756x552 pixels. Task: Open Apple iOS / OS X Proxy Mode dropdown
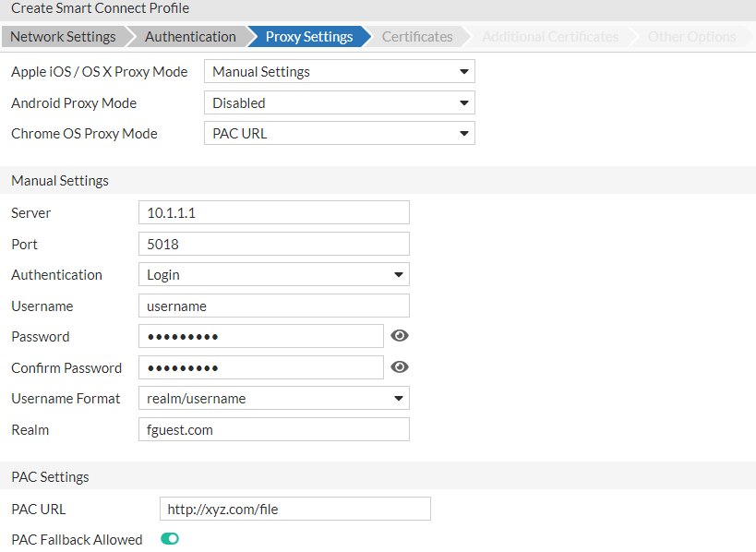pos(340,71)
